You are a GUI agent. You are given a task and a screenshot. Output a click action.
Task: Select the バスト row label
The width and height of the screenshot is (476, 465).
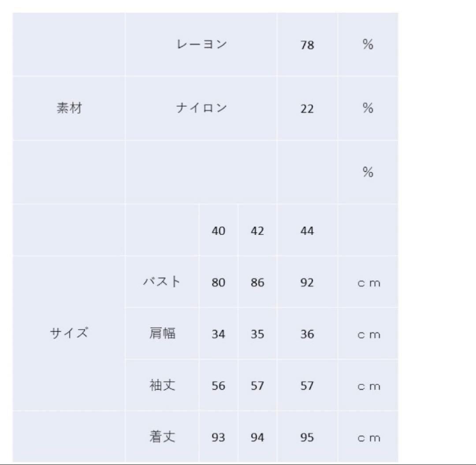tap(162, 282)
